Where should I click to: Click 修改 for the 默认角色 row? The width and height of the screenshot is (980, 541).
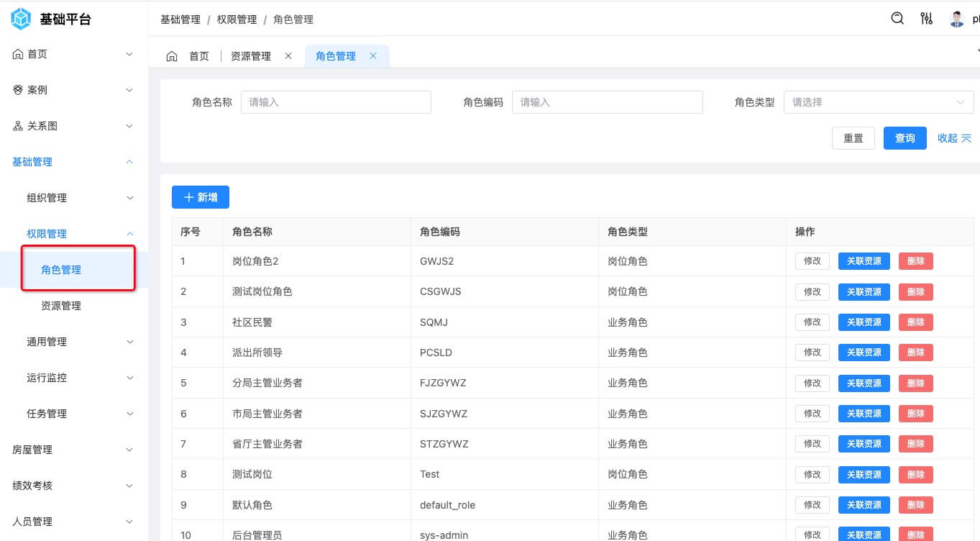(812, 505)
